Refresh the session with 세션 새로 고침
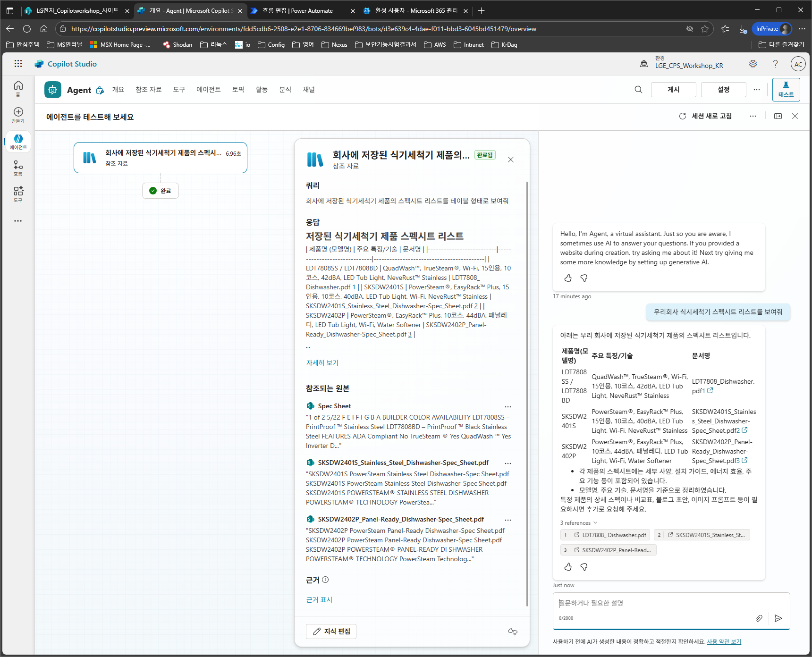 pos(705,116)
